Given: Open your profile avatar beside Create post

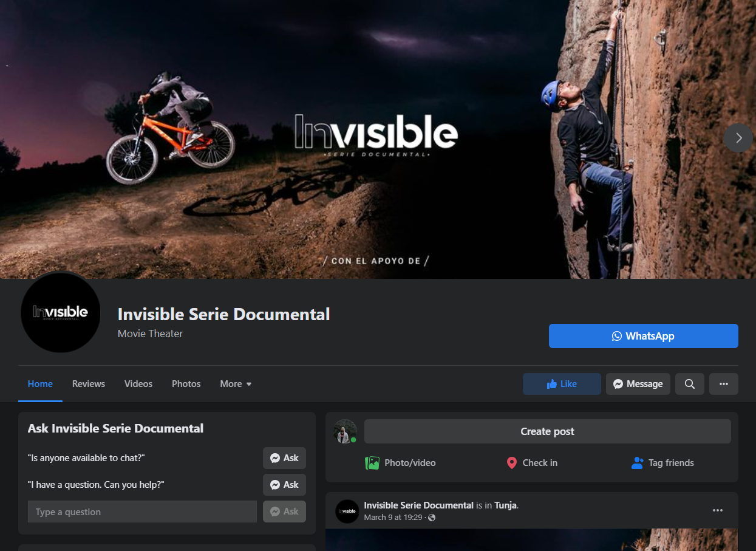Looking at the screenshot, I should coord(345,431).
